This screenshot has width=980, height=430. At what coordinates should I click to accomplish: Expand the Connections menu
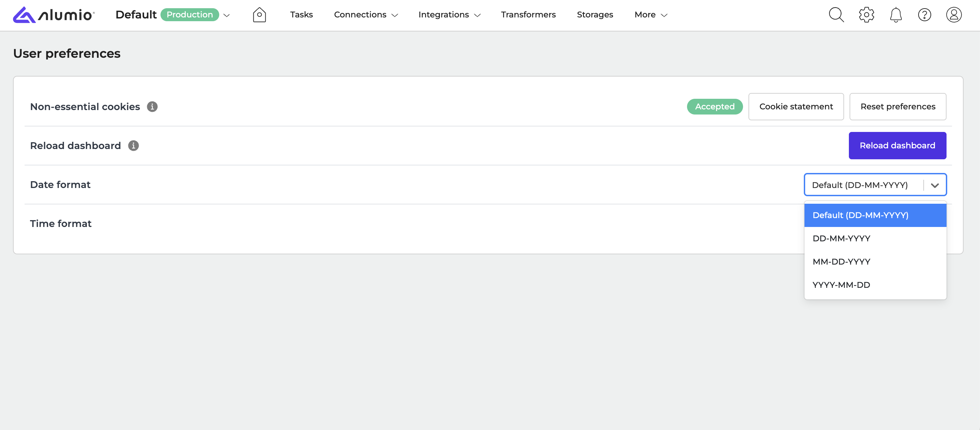pos(366,15)
